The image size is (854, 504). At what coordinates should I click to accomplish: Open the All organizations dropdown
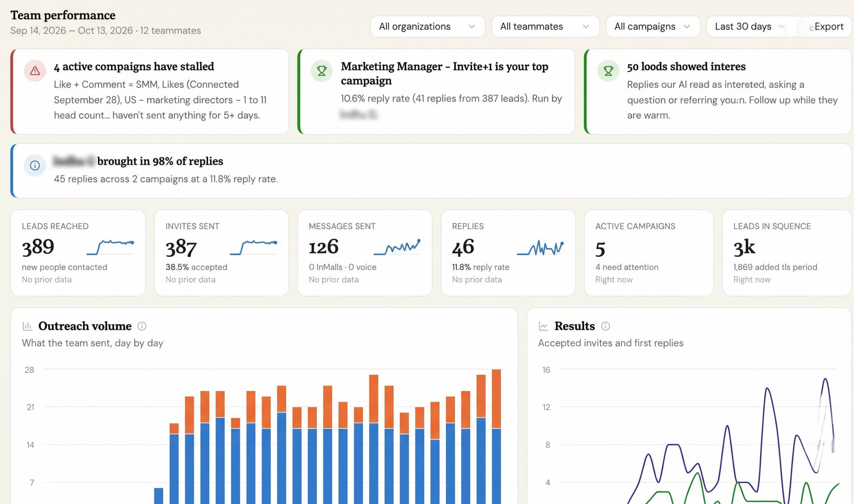click(428, 26)
